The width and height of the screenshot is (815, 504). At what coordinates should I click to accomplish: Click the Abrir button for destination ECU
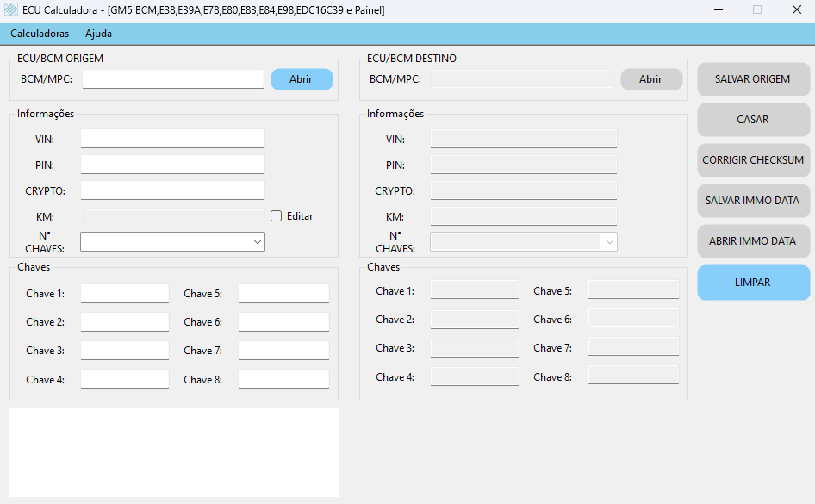coord(650,79)
